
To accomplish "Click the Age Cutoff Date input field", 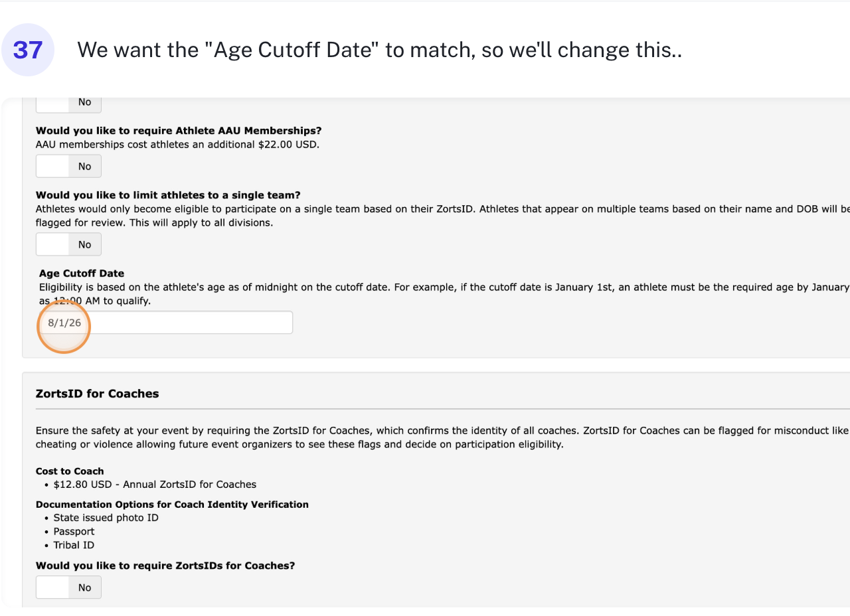I will coord(179,323).
